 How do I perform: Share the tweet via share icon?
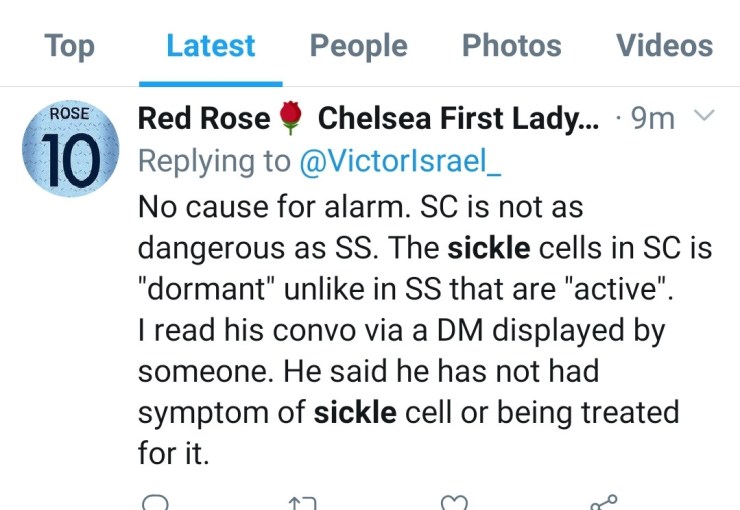pyautogui.click(x=604, y=502)
